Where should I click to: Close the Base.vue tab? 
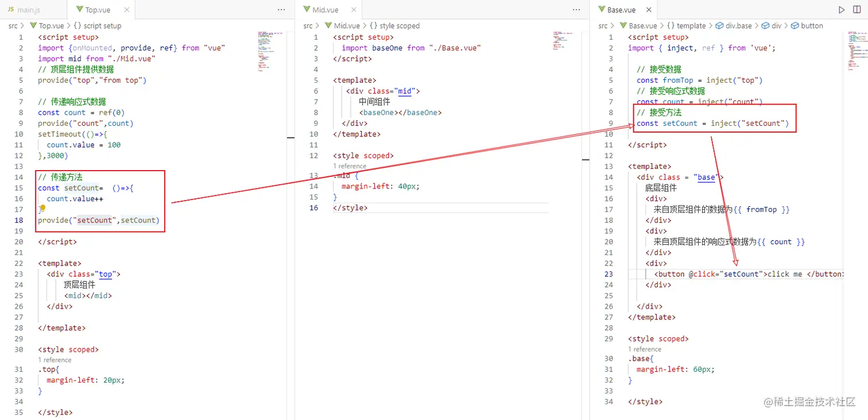(x=649, y=10)
